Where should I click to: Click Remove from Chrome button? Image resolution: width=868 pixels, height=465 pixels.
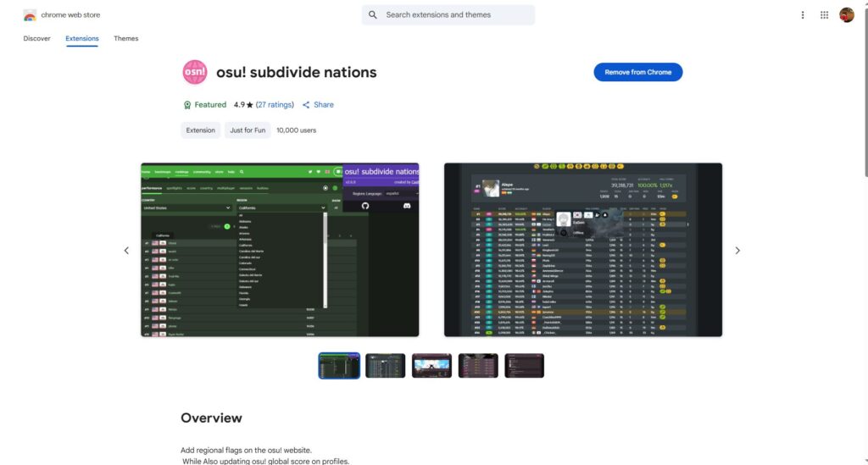pyautogui.click(x=637, y=72)
